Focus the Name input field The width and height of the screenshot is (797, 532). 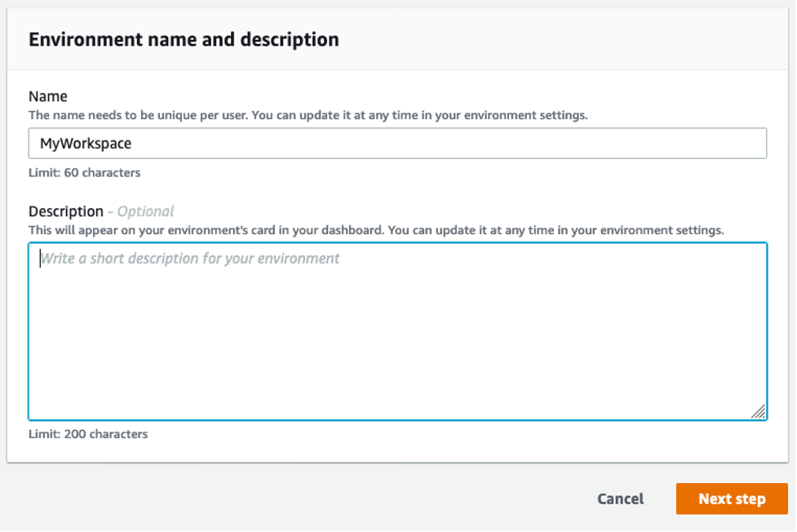(397, 144)
